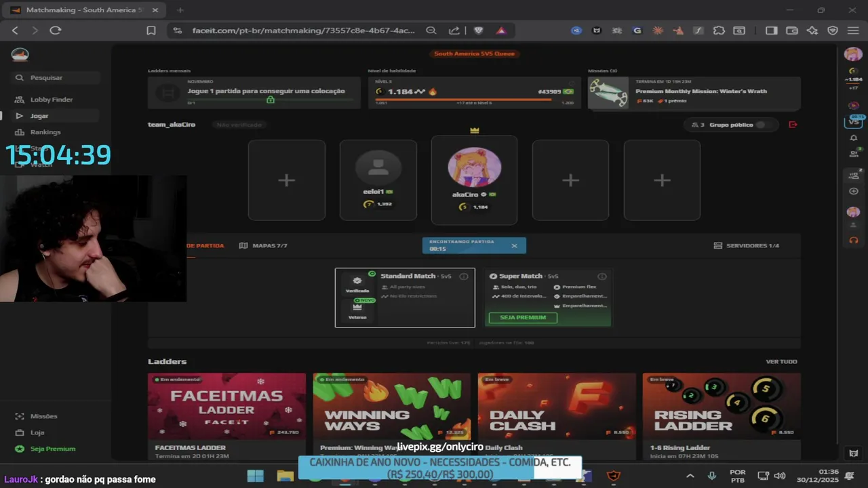The image size is (868, 488).
Task: Open the Rising Ladder thumbnail
Action: (722, 407)
